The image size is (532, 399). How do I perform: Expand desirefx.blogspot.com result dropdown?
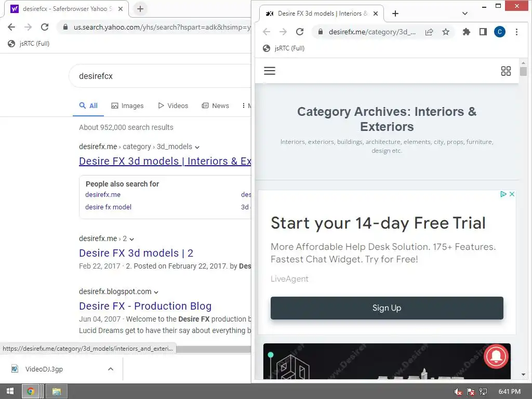point(156,292)
